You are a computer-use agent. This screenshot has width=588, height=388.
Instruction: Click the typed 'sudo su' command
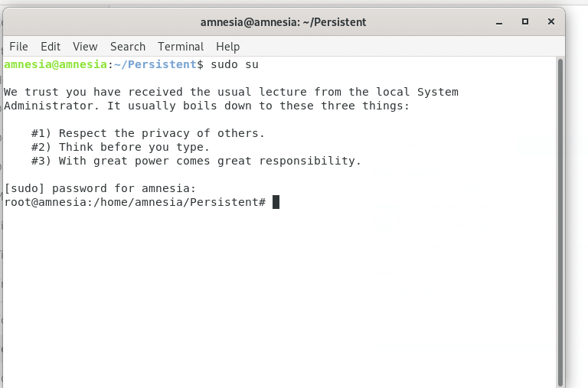pos(234,64)
